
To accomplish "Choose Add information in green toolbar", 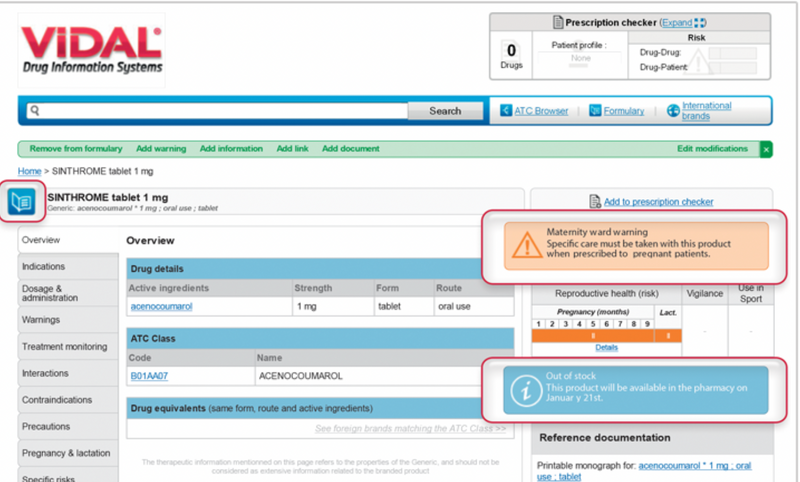I will [231, 148].
